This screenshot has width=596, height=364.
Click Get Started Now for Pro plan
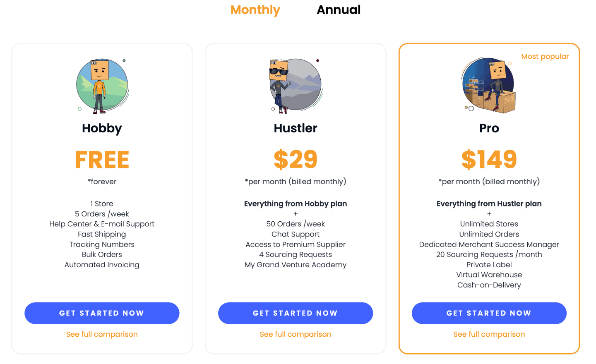point(489,313)
